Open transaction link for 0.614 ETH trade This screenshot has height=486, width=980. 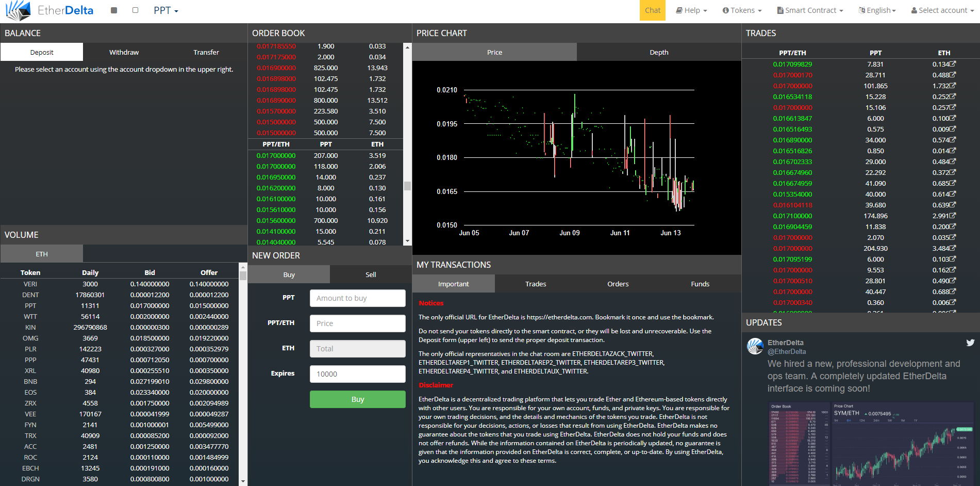(x=953, y=194)
